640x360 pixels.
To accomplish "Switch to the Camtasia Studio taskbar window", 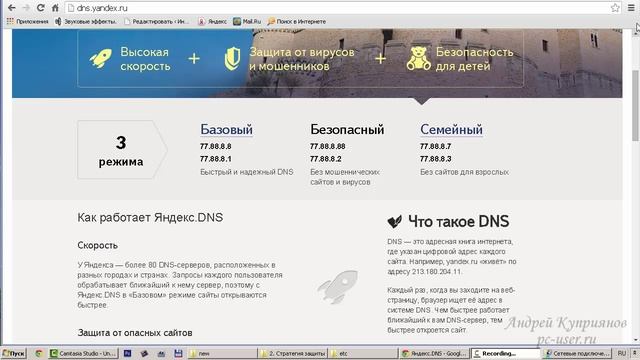I will pos(83,353).
